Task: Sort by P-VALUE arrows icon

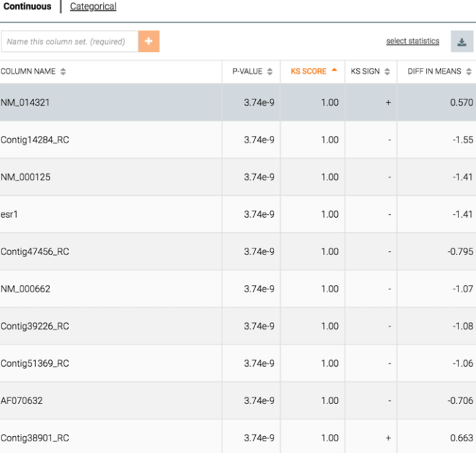Action: [x=270, y=72]
